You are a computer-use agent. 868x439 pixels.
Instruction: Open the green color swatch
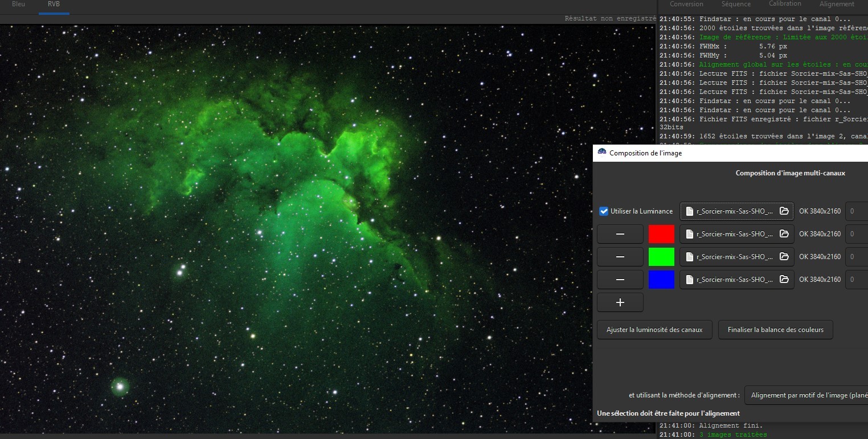pos(661,257)
